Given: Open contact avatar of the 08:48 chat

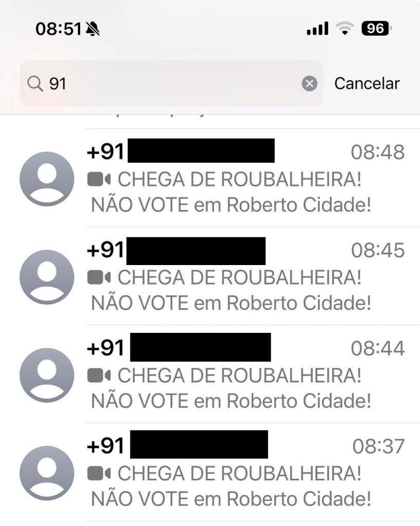Looking at the screenshot, I should [47, 179].
